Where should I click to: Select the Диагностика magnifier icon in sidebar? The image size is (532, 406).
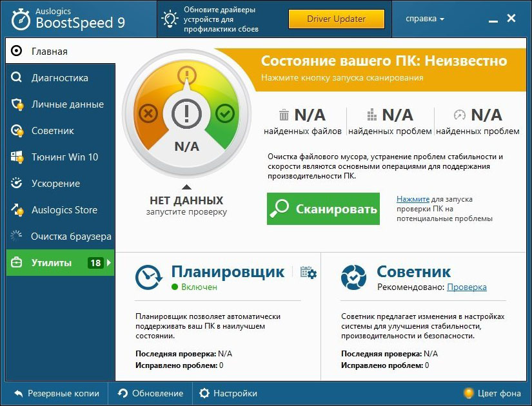[x=16, y=77]
